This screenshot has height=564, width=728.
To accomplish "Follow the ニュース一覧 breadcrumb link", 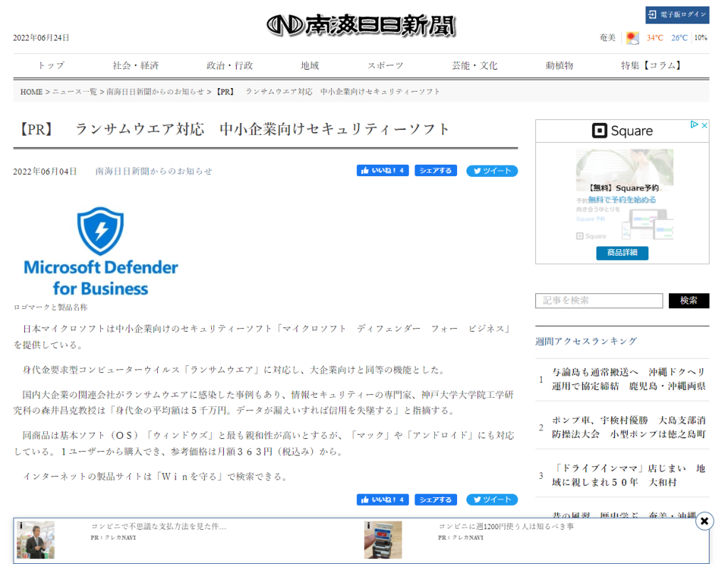I will 75,92.
